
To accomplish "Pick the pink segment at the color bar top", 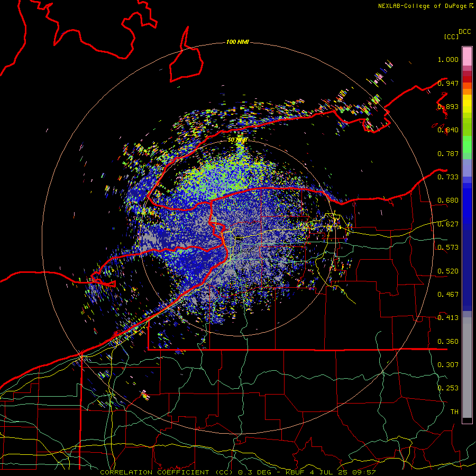I will 467,56.
